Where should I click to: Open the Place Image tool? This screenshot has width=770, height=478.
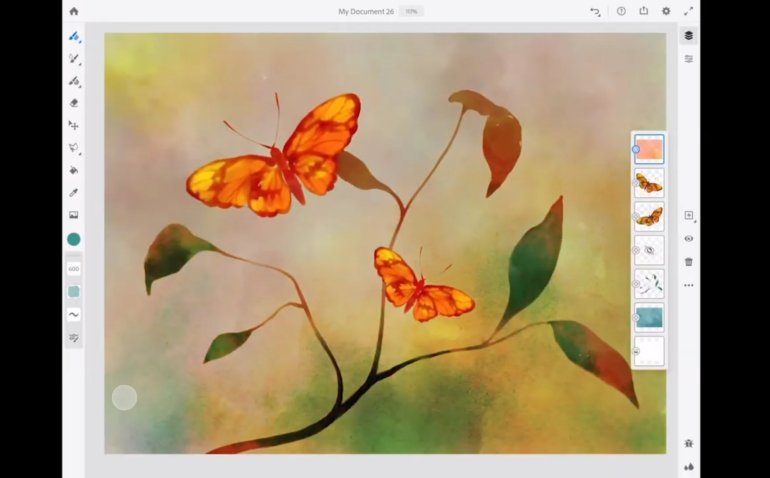74,215
